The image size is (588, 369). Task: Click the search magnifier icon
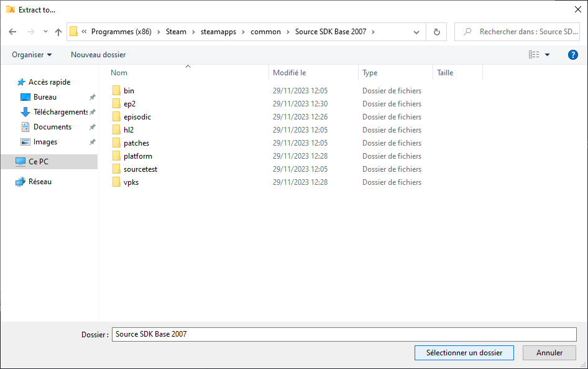pos(467,32)
